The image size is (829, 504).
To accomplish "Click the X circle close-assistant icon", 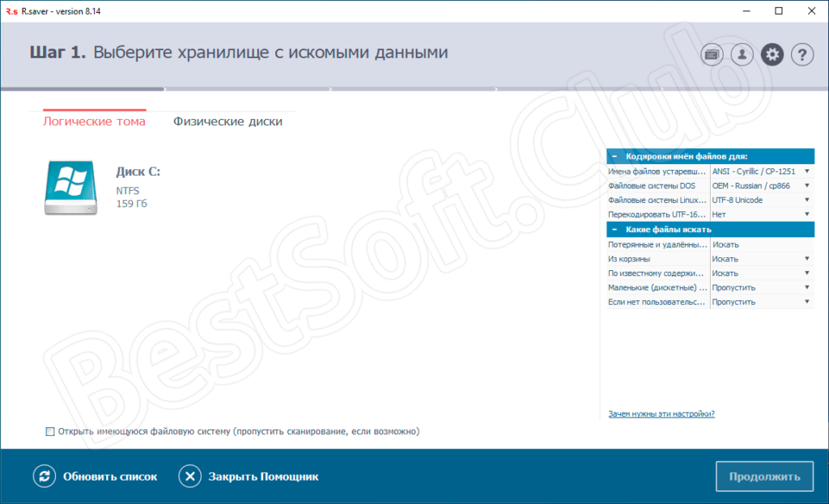I will coord(189,476).
